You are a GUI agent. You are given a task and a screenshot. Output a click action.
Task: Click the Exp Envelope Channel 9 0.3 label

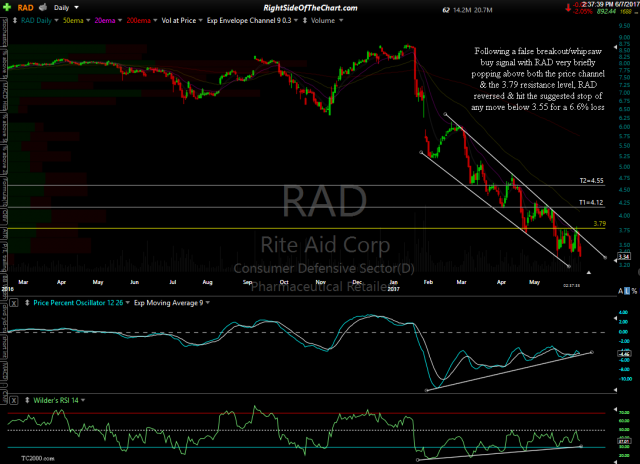pos(249,20)
